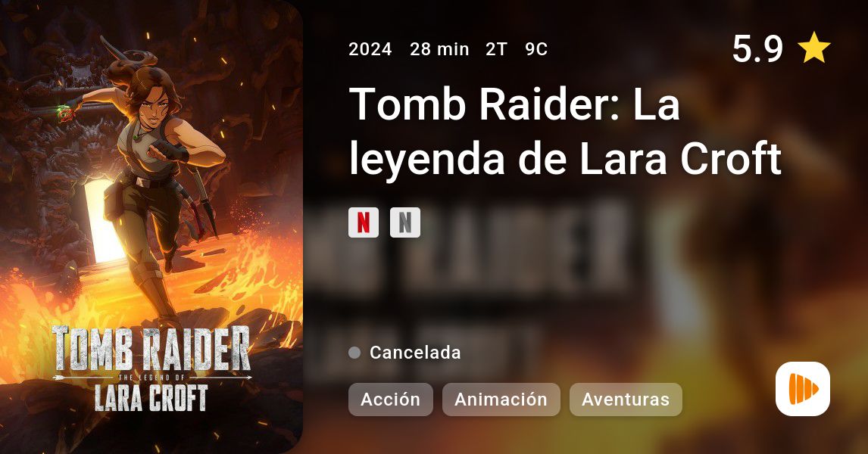Click the 2024 release year
868x454 pixels.
[370, 49]
